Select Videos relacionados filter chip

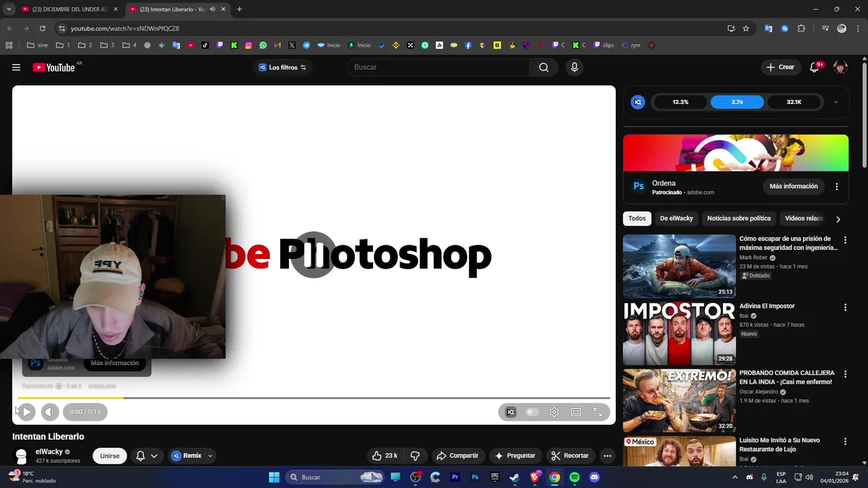pyautogui.click(x=804, y=218)
